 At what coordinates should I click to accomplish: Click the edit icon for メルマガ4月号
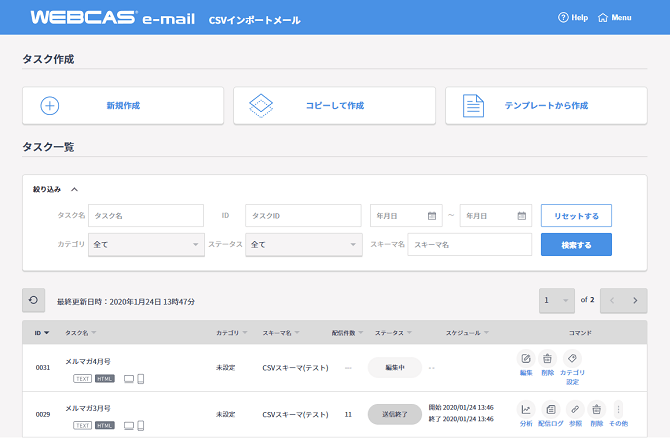(x=526, y=358)
